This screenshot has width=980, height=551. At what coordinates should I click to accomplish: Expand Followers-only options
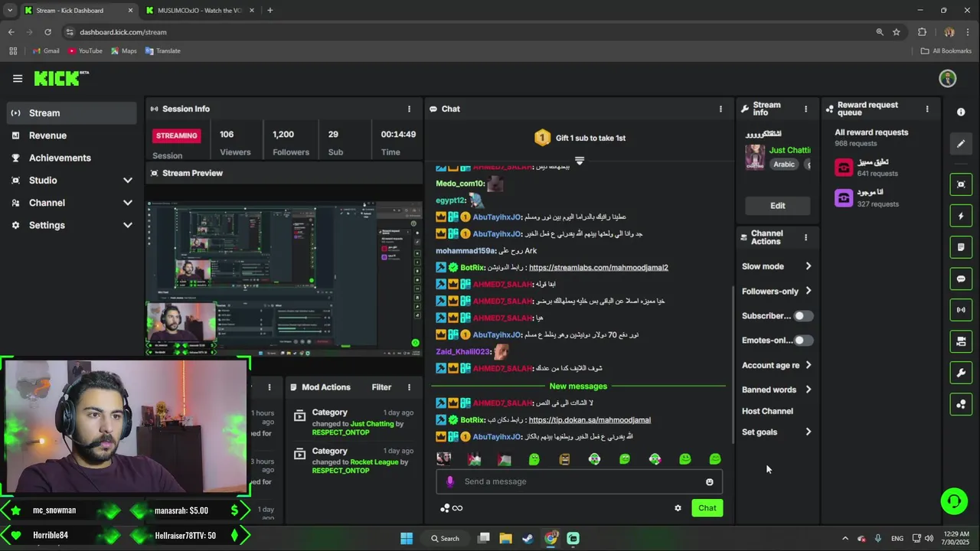808,291
